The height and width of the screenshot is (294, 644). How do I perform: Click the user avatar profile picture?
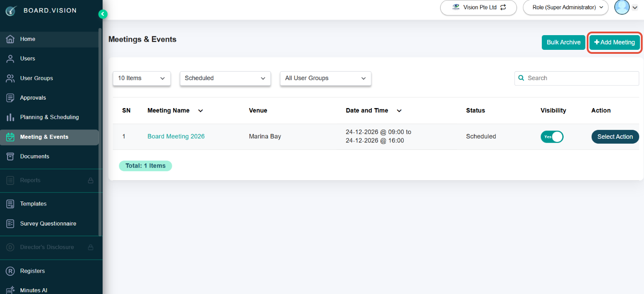(622, 7)
